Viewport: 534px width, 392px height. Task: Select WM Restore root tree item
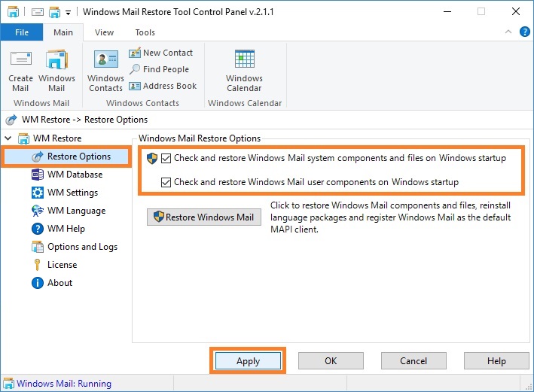(57, 138)
